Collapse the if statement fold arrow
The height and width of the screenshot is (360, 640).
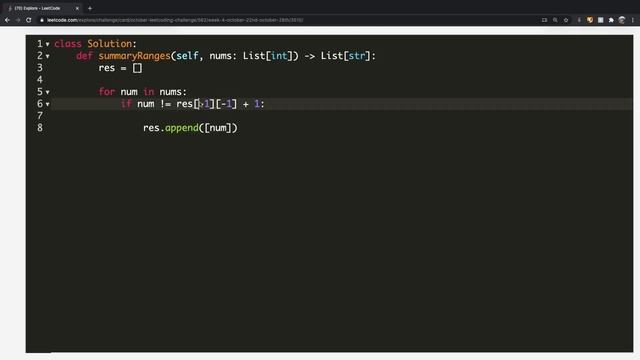(x=48, y=104)
